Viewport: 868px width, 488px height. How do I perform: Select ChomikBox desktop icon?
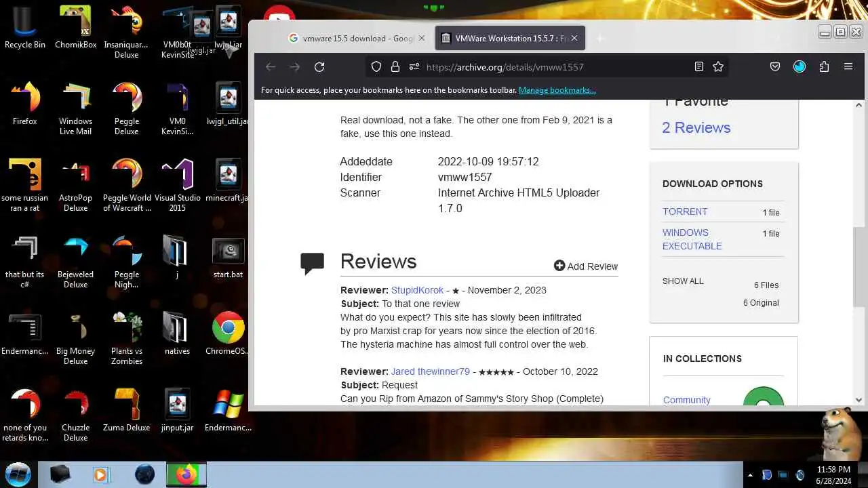coord(75,28)
